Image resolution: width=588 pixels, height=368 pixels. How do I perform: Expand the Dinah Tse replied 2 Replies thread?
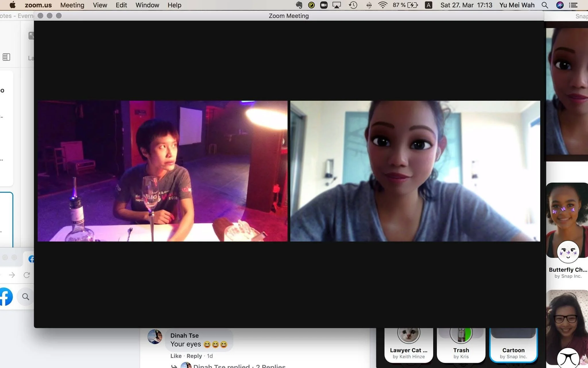coord(239,366)
